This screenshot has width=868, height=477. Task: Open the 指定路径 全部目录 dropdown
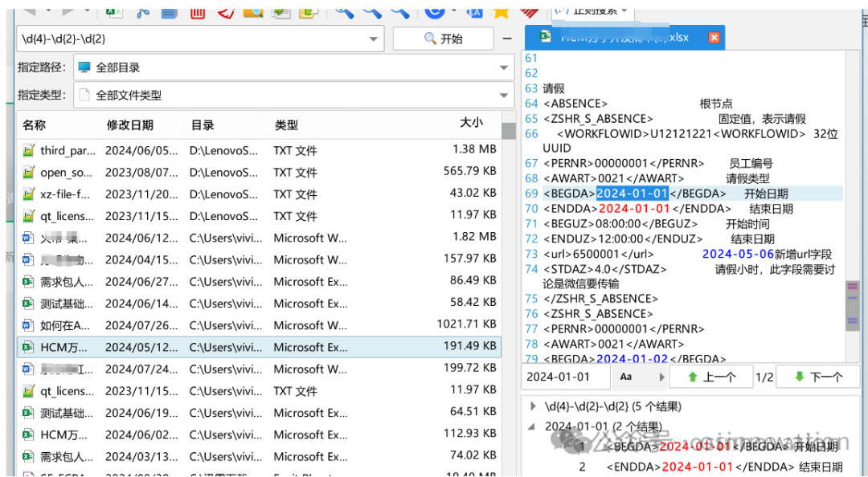[504, 67]
